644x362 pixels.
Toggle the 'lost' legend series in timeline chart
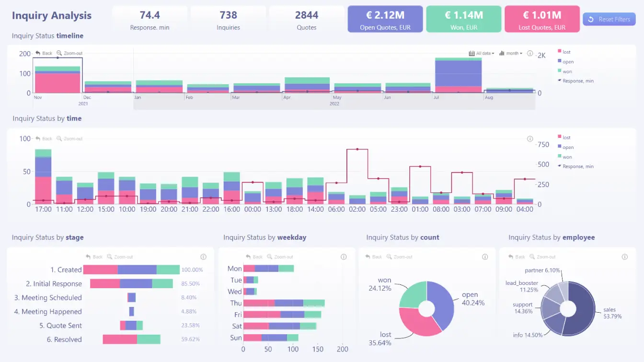(566, 52)
